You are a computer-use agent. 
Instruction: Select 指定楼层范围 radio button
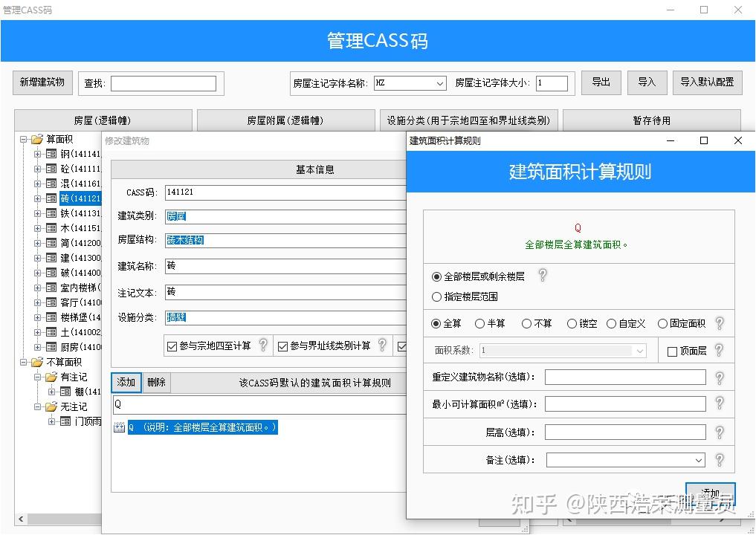(x=436, y=297)
